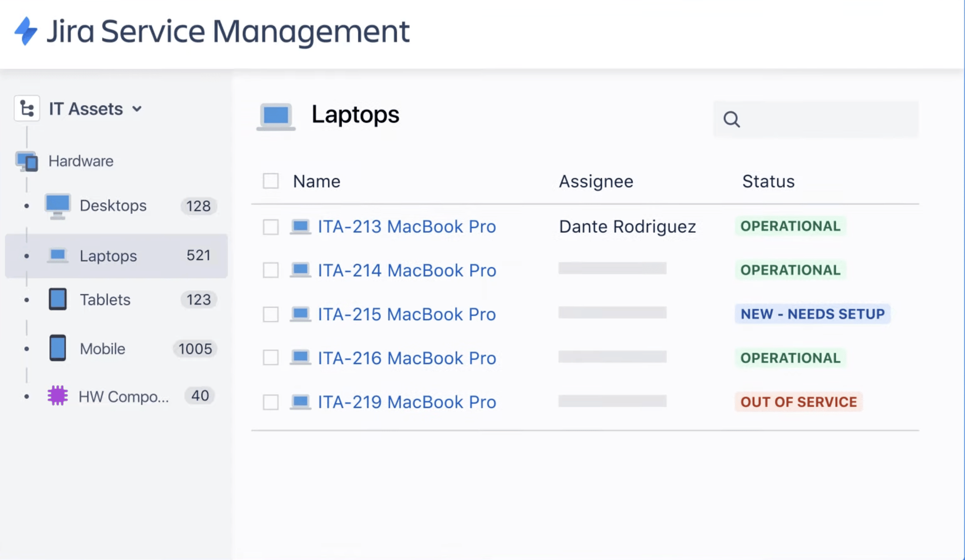Click the laptop icon beside ITA-213
Screen dimensions: 965x560
coord(300,227)
